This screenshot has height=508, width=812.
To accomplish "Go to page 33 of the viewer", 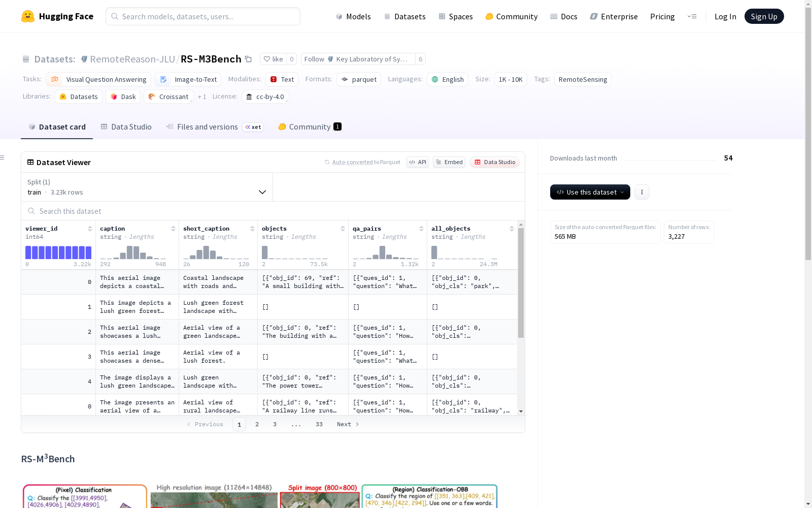I will pyautogui.click(x=319, y=424).
